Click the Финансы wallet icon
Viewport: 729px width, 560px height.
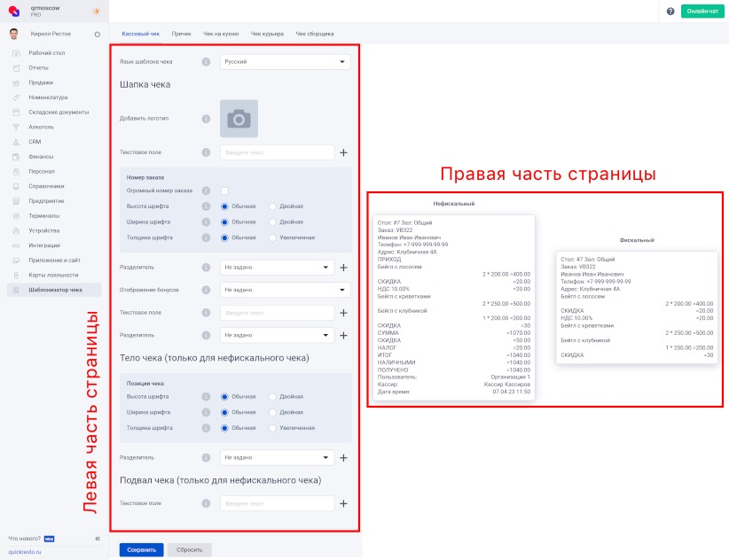pos(16,157)
